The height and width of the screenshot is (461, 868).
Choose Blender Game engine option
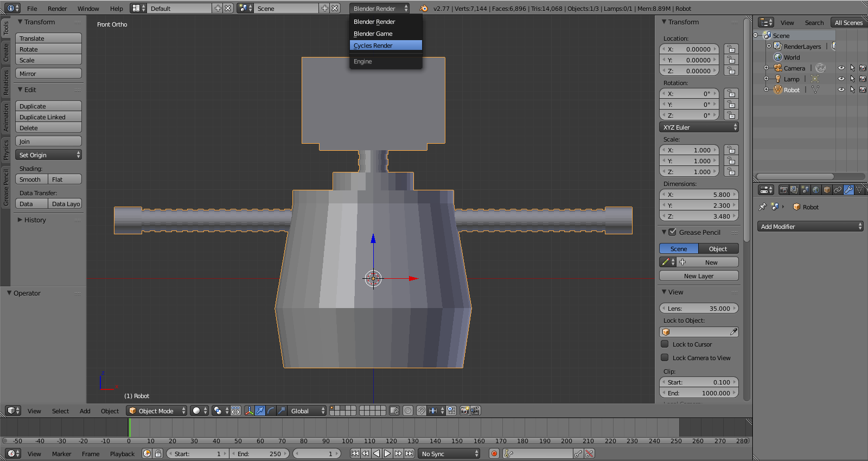click(385, 34)
